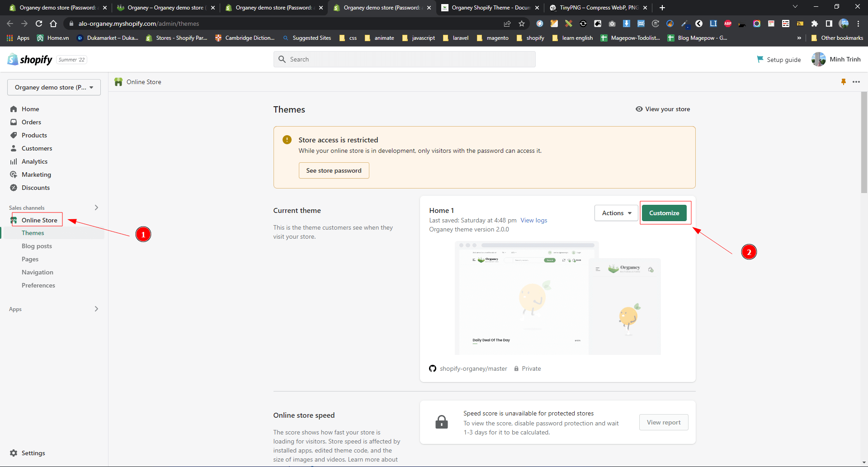Open the Actions dropdown for Home 1
Image resolution: width=868 pixels, height=467 pixels.
click(616, 213)
